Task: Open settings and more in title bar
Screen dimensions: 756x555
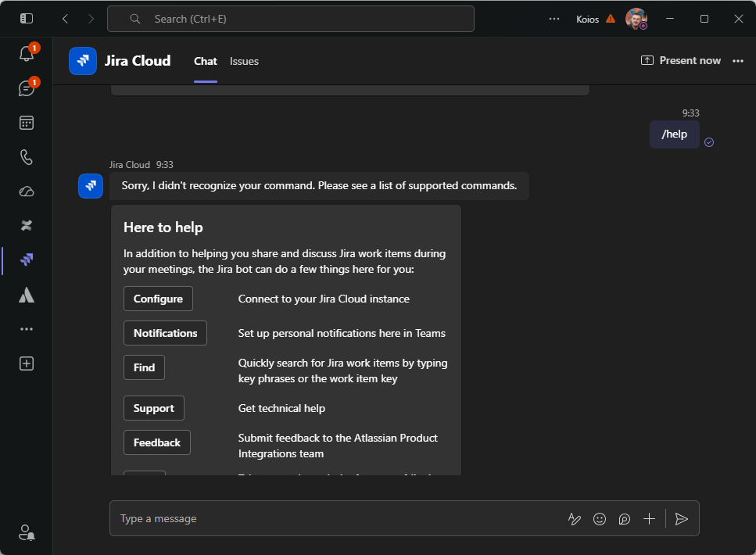Action: [x=554, y=19]
